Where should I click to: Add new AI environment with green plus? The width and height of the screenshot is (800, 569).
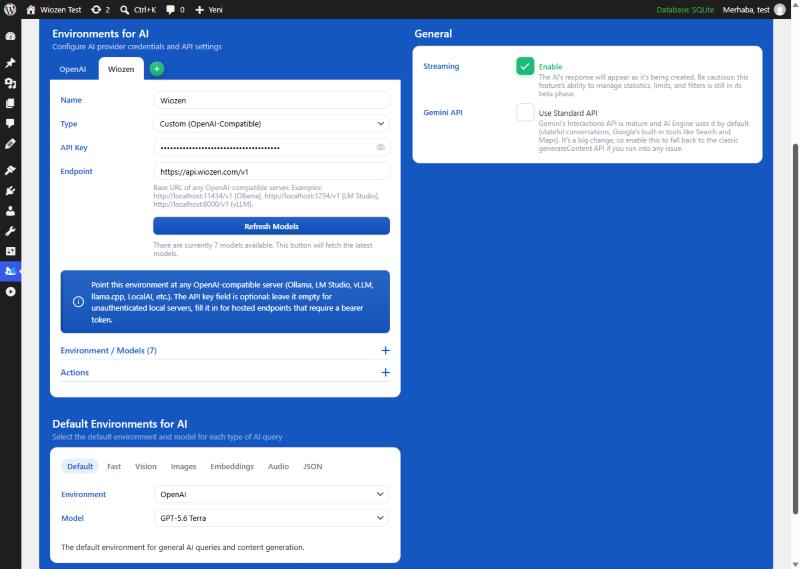point(157,68)
